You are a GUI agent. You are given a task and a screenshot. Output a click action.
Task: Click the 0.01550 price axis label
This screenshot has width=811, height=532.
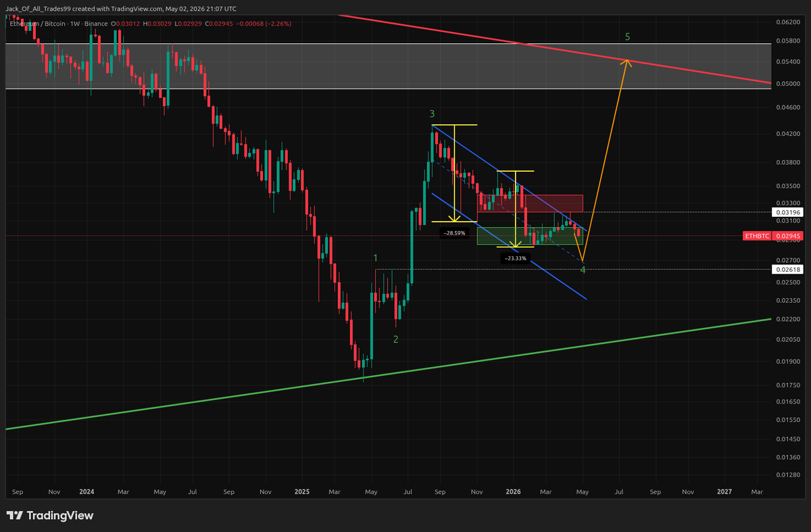787,420
